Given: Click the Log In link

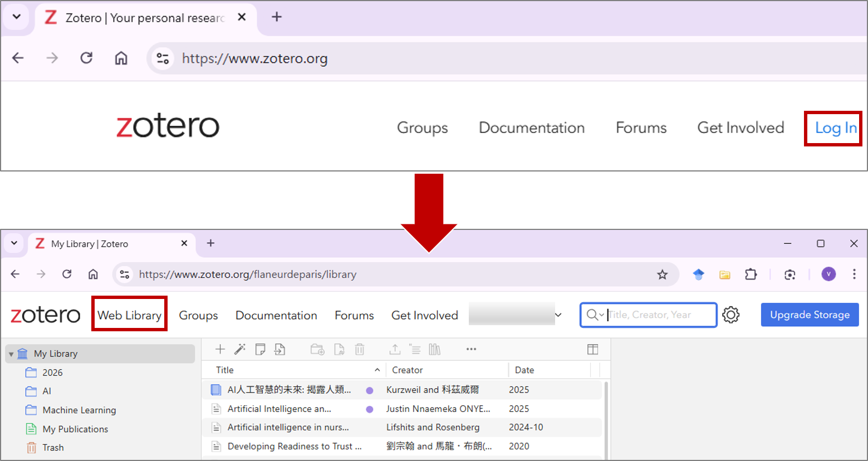Looking at the screenshot, I should pyautogui.click(x=835, y=128).
